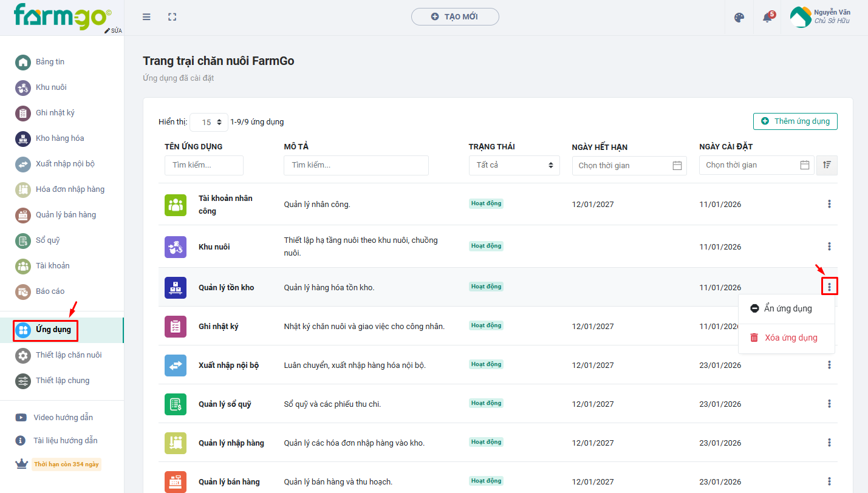Open the Ngày hết hạn date picker
This screenshot has height=493, width=868.
click(x=629, y=166)
